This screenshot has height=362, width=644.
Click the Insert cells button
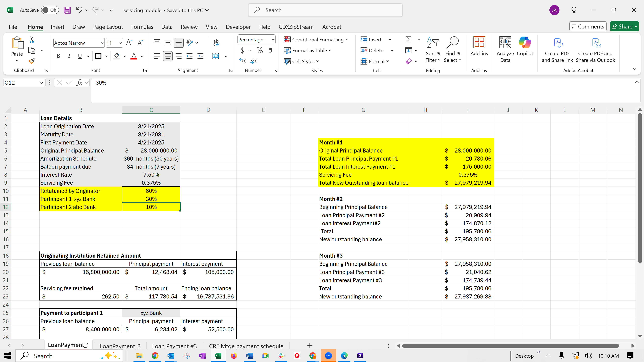371,40
